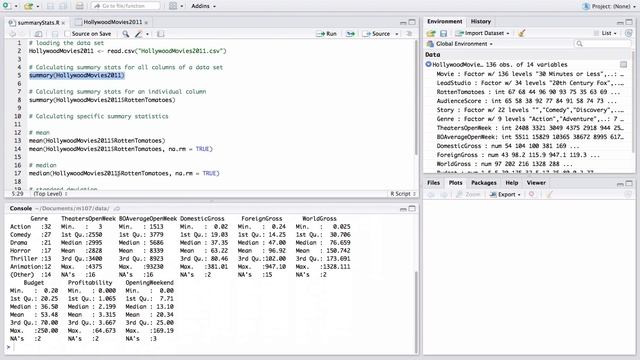
Task: Refresh the Plots pane
Action: point(628,194)
